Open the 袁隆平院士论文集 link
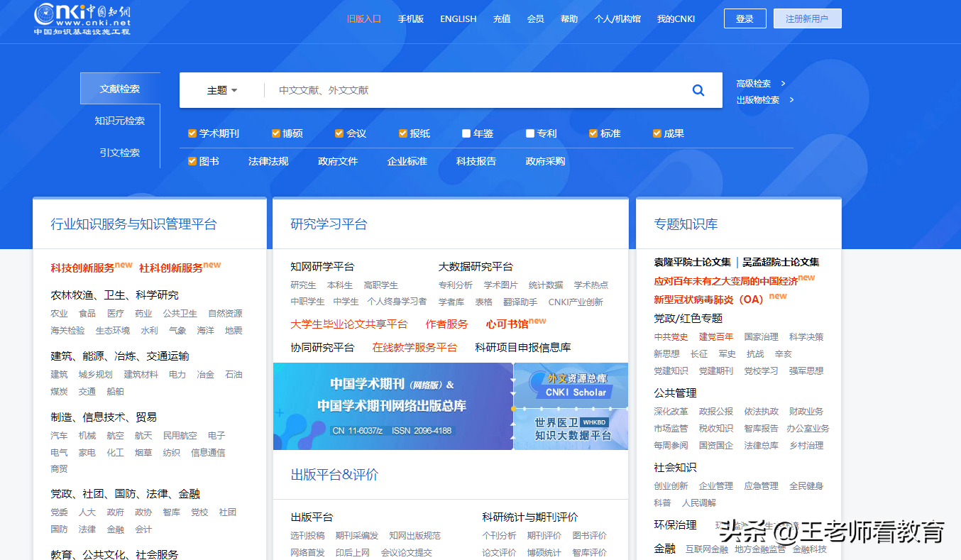Viewport: 961px width, 560px height. point(692,263)
